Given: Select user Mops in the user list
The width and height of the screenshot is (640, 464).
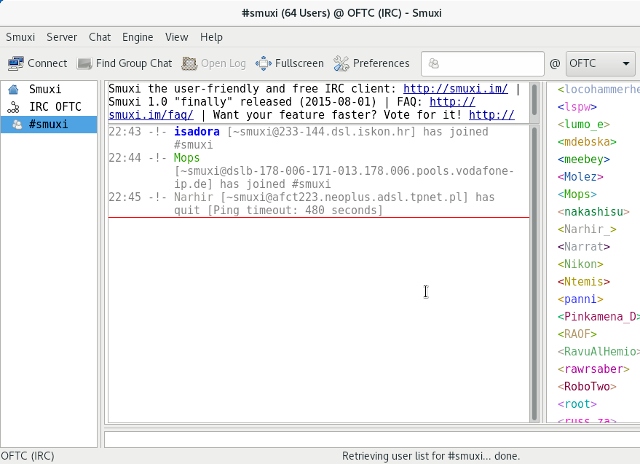Looking at the screenshot, I should click(577, 195).
